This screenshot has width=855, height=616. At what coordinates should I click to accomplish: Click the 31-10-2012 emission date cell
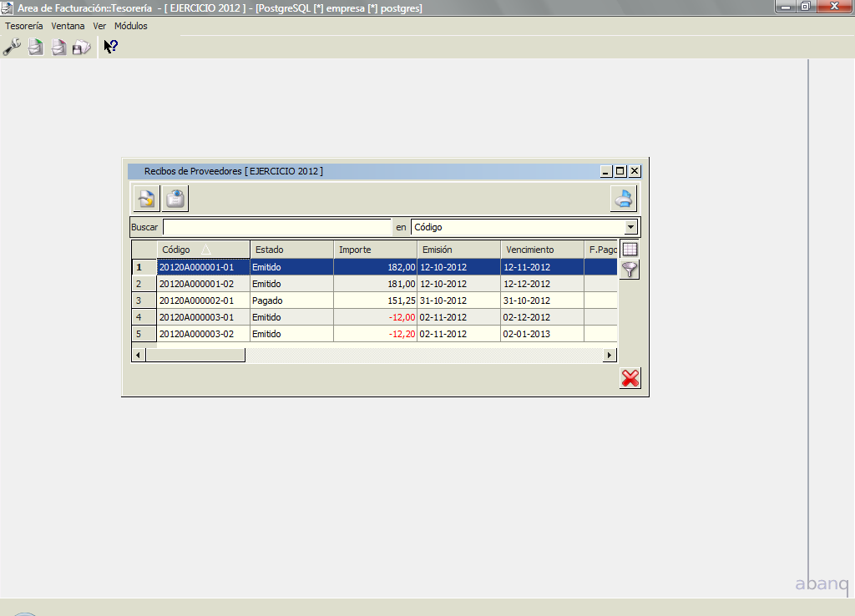coord(458,300)
